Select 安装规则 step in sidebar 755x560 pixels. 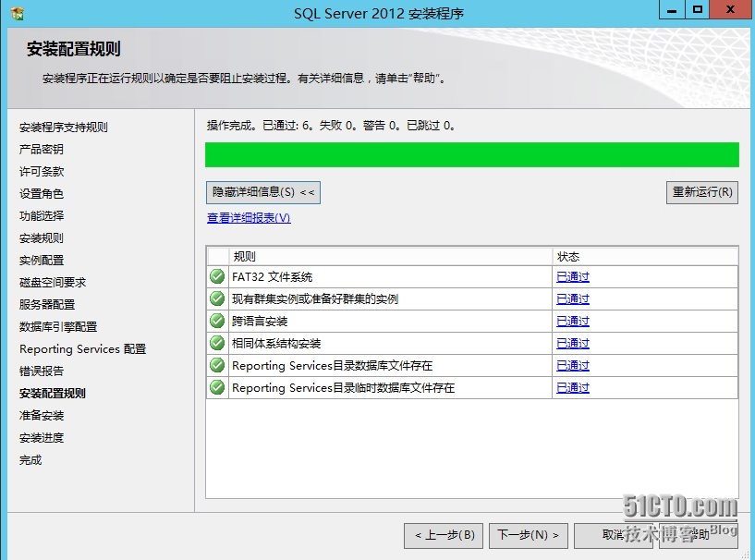pos(42,237)
